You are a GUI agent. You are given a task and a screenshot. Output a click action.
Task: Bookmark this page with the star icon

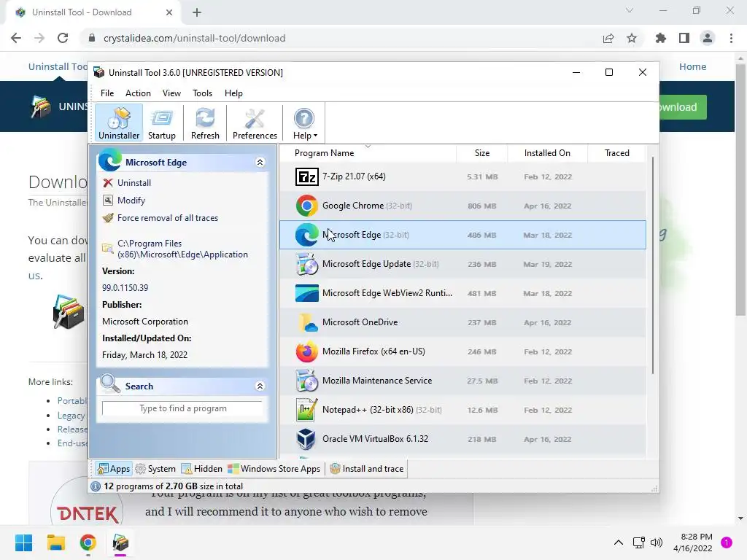632,38
